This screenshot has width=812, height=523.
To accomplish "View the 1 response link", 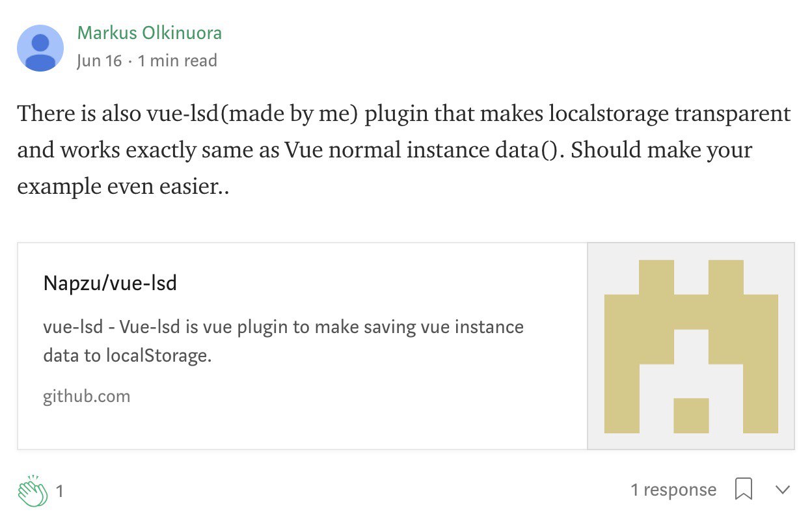I will click(x=673, y=490).
